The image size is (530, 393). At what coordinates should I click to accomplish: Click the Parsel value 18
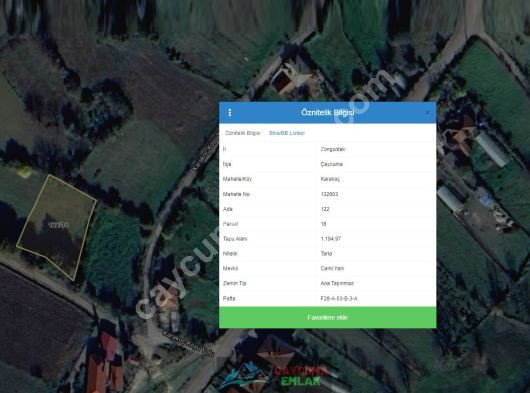(x=323, y=224)
